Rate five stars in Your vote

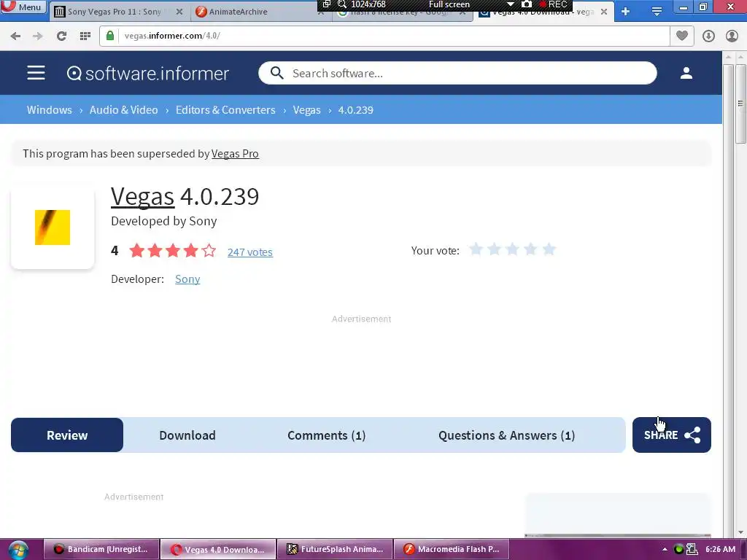tap(549, 249)
